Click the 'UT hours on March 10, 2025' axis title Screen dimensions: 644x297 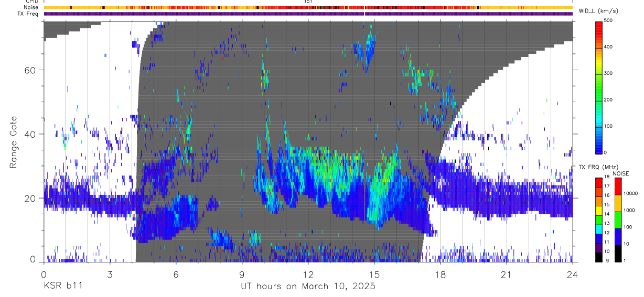[x=308, y=287]
